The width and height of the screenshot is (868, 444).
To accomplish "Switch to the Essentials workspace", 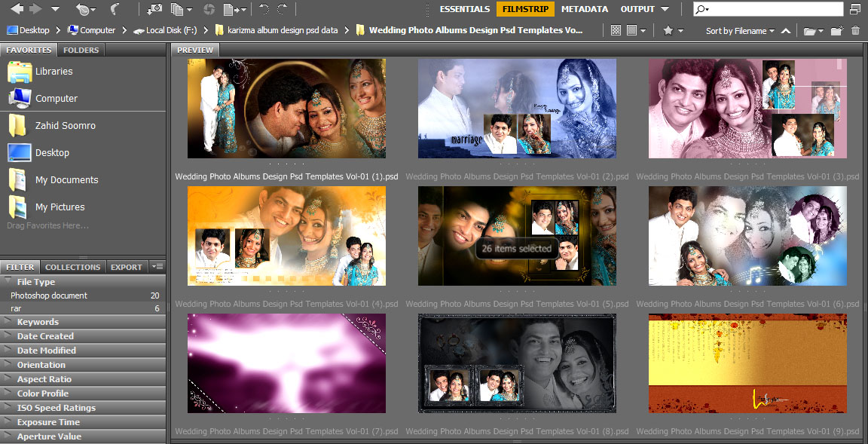I will pos(465,9).
